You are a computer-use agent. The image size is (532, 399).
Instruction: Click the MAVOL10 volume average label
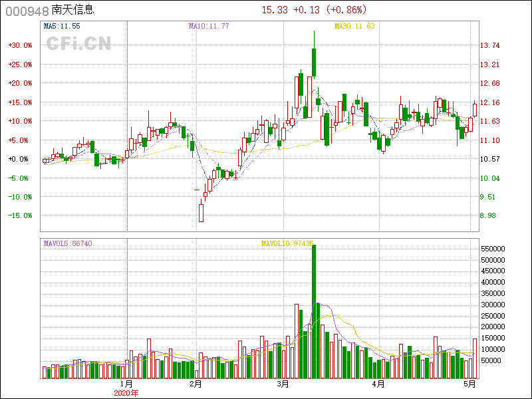287,244
